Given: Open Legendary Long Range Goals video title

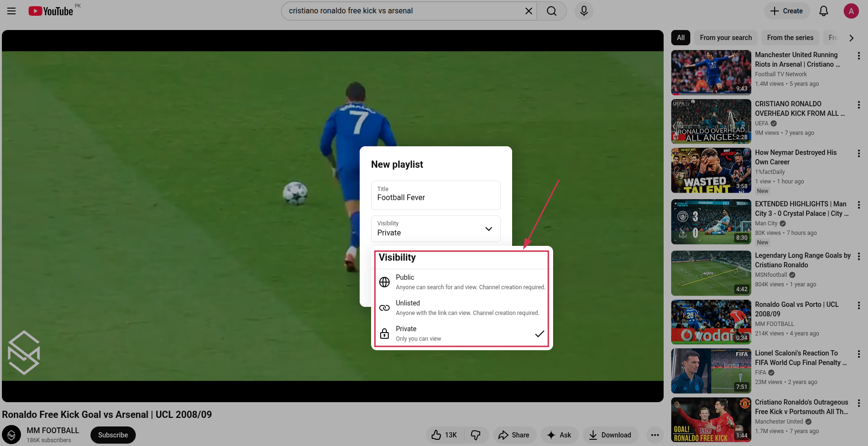Looking at the screenshot, I should 803,260.
